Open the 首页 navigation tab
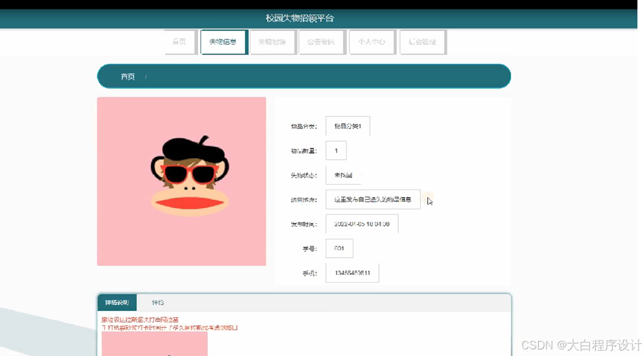Viewport: 644px width, 356px height. [180, 42]
